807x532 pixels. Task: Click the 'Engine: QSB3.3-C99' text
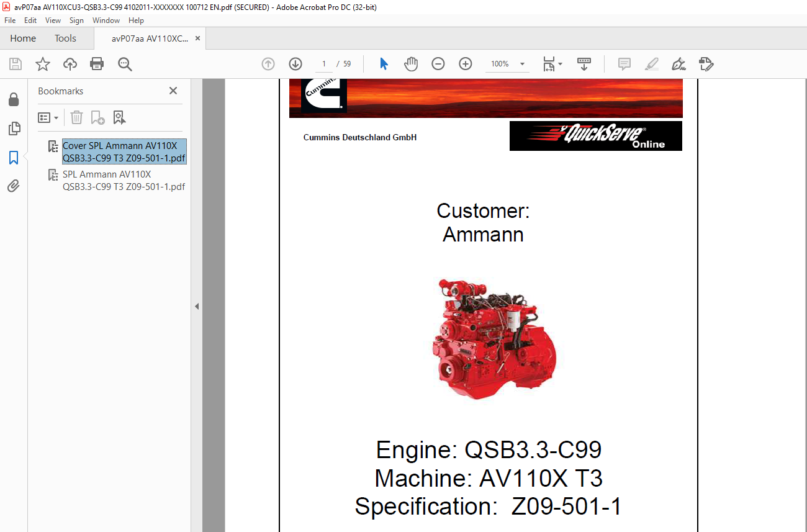pyautogui.click(x=489, y=449)
